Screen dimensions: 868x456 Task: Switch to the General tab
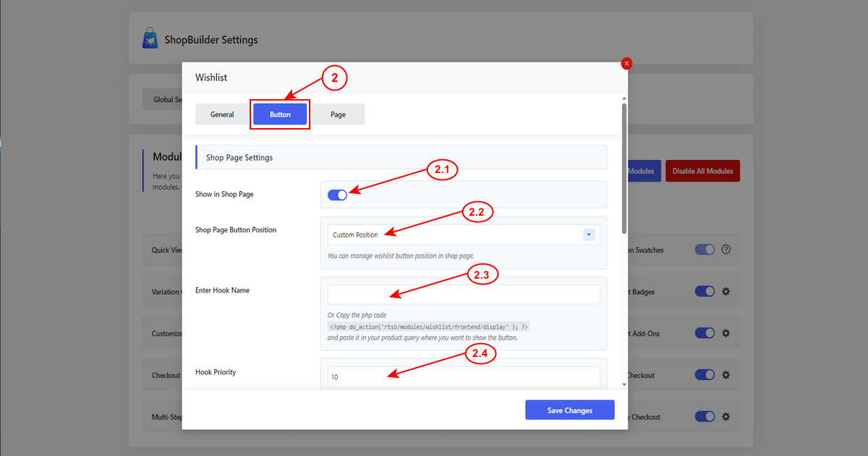(x=222, y=114)
